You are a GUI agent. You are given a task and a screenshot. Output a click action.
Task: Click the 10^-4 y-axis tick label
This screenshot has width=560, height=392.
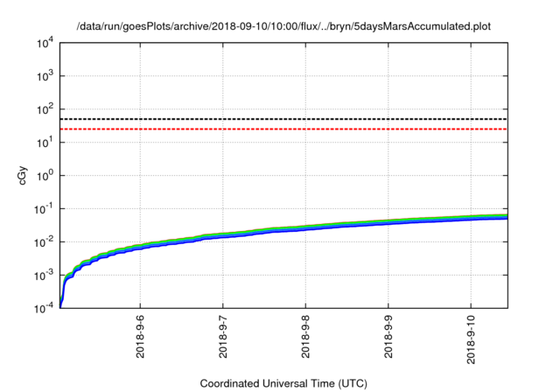pos(44,308)
